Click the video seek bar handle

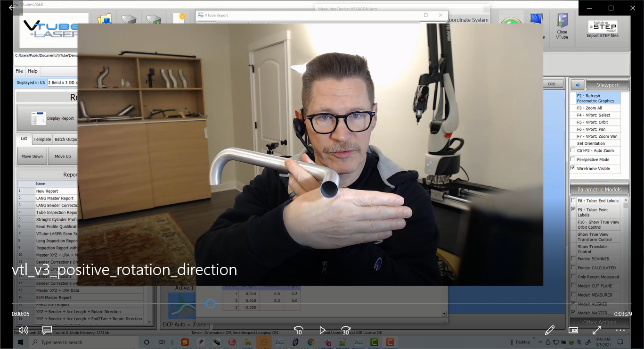(x=211, y=304)
